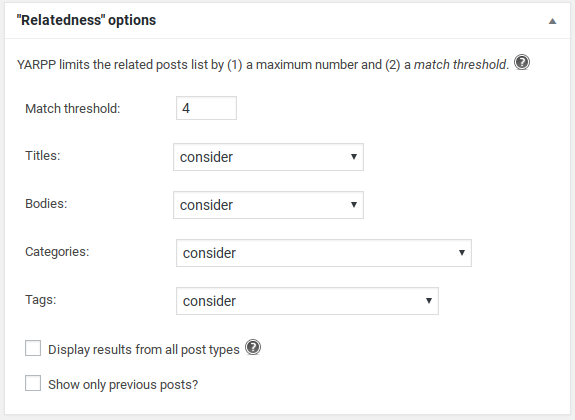
Task: Enable Display results from all post types checkbox
Action: pyautogui.click(x=33, y=348)
